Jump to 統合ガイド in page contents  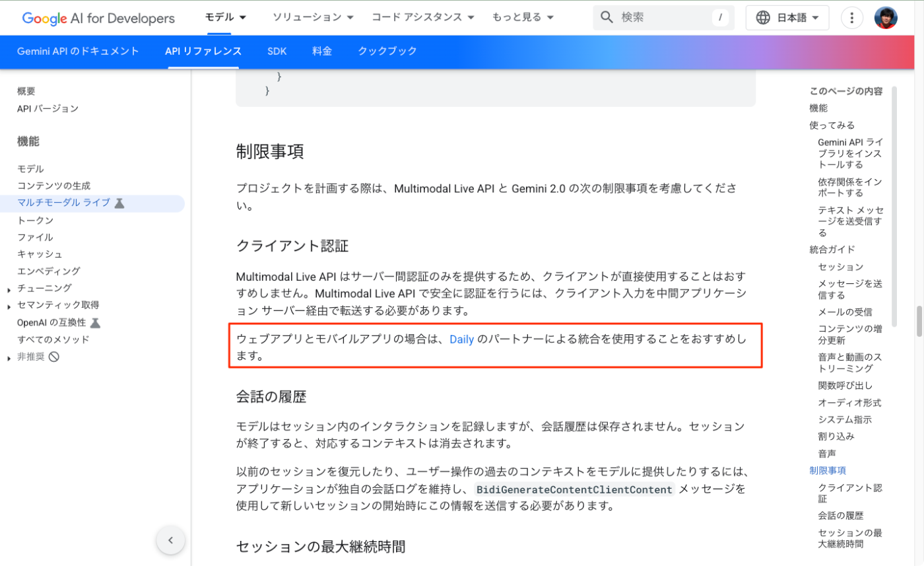pos(832,249)
